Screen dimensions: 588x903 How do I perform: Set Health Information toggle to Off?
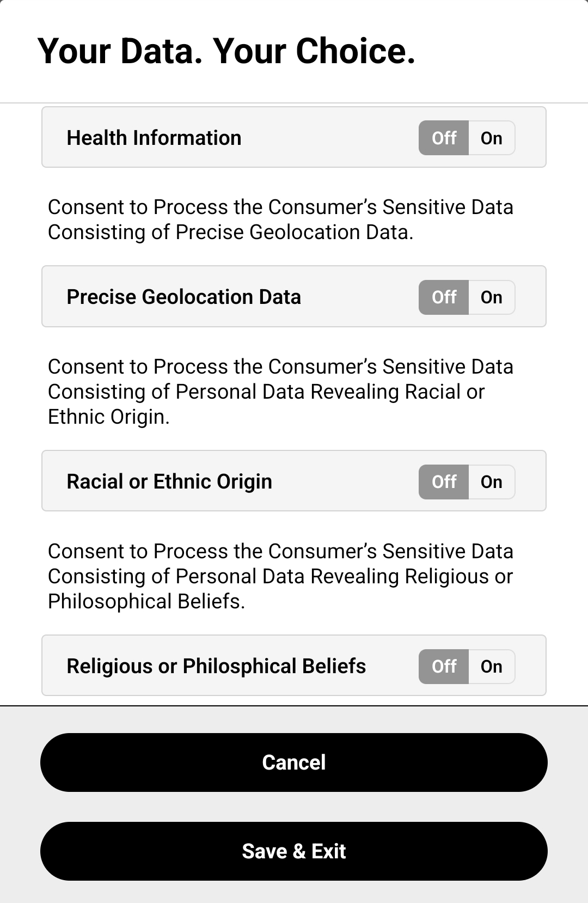point(444,138)
